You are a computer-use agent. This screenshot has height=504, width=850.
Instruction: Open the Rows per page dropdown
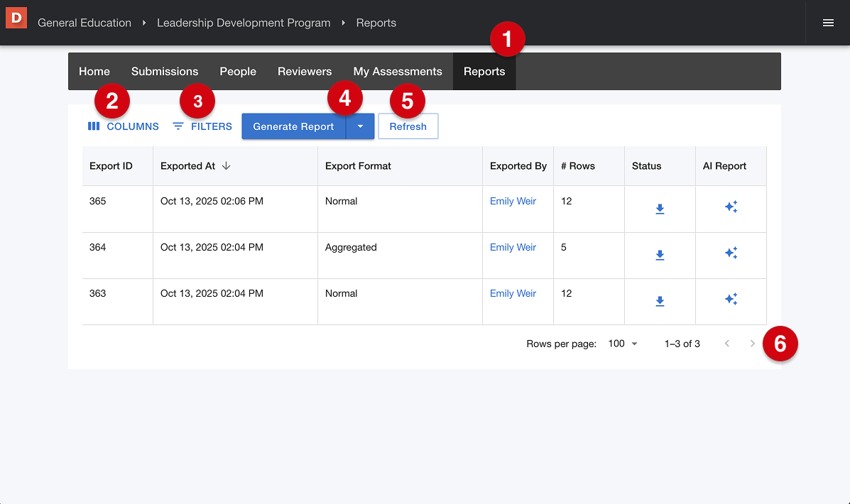click(623, 344)
